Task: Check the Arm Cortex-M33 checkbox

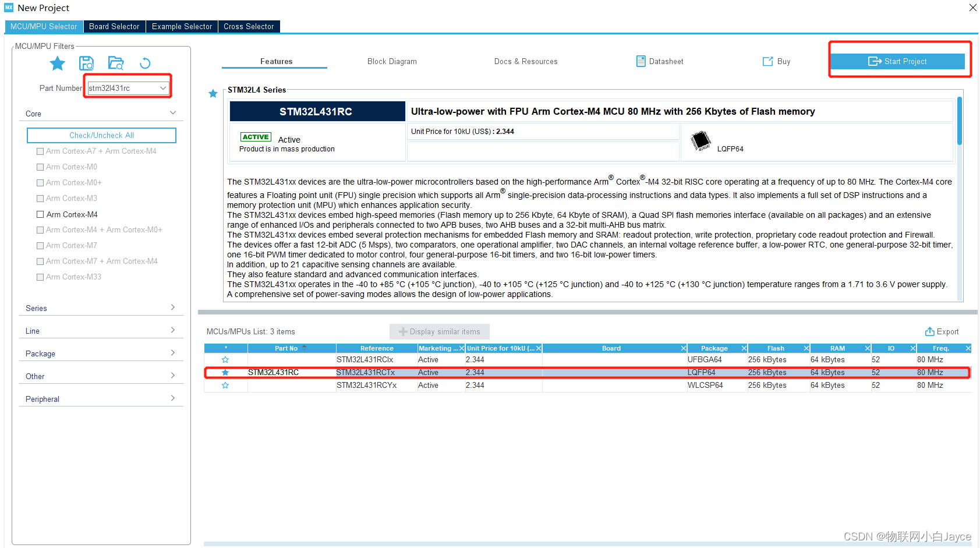Action: 40,277
